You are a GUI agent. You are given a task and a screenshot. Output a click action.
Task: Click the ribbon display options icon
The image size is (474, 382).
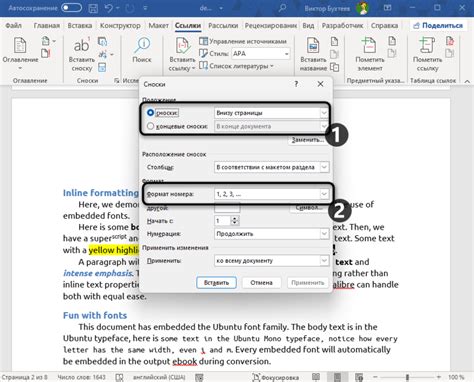(387, 8)
